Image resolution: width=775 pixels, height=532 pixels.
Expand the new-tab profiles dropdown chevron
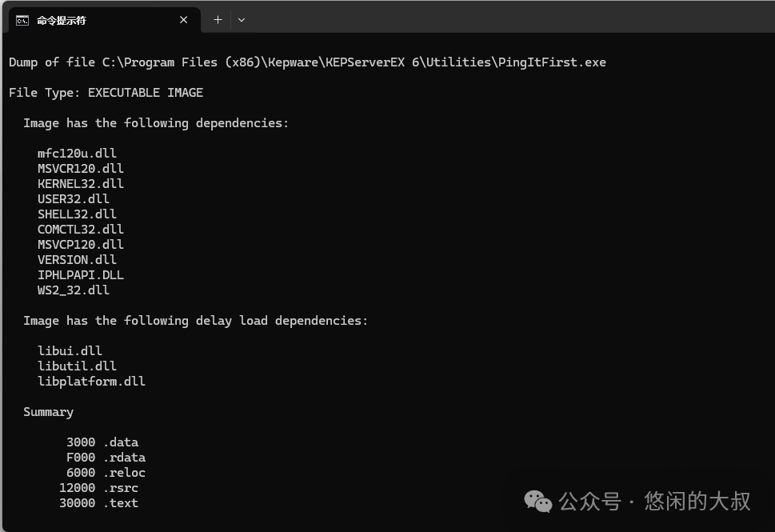click(x=242, y=20)
